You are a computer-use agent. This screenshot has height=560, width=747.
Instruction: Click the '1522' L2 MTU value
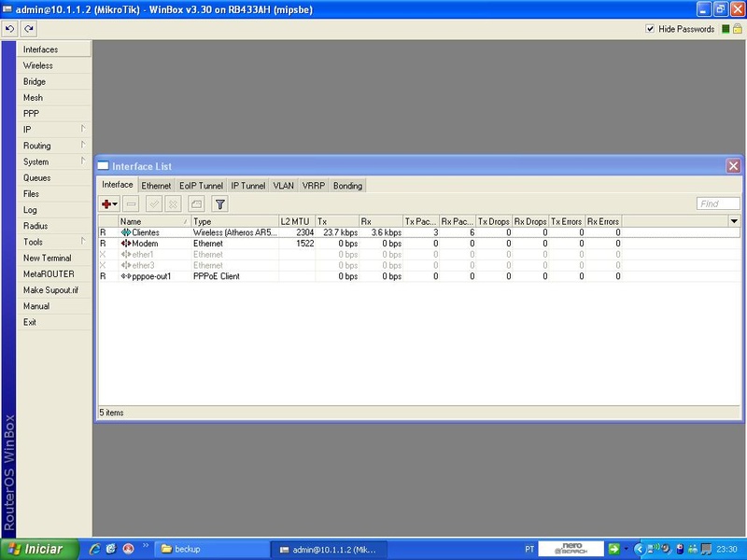305,244
